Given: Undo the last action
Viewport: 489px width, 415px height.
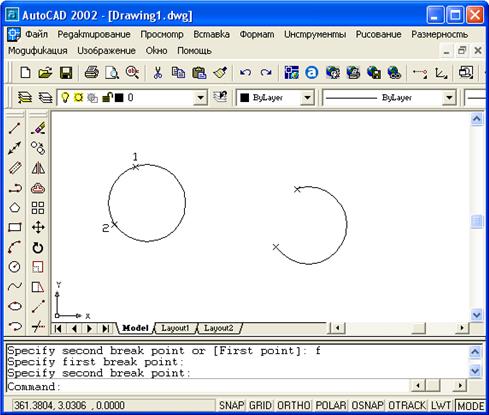Looking at the screenshot, I should [x=245, y=72].
